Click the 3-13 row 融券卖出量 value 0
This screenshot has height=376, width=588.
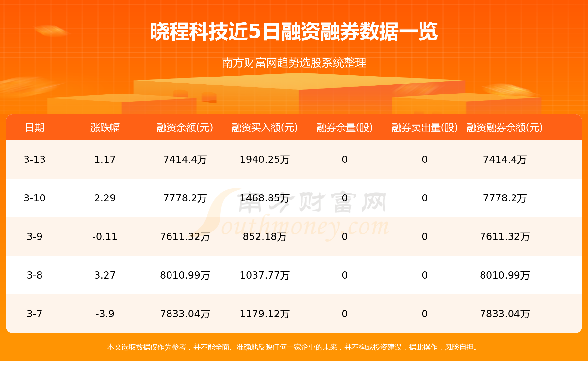[425, 159]
